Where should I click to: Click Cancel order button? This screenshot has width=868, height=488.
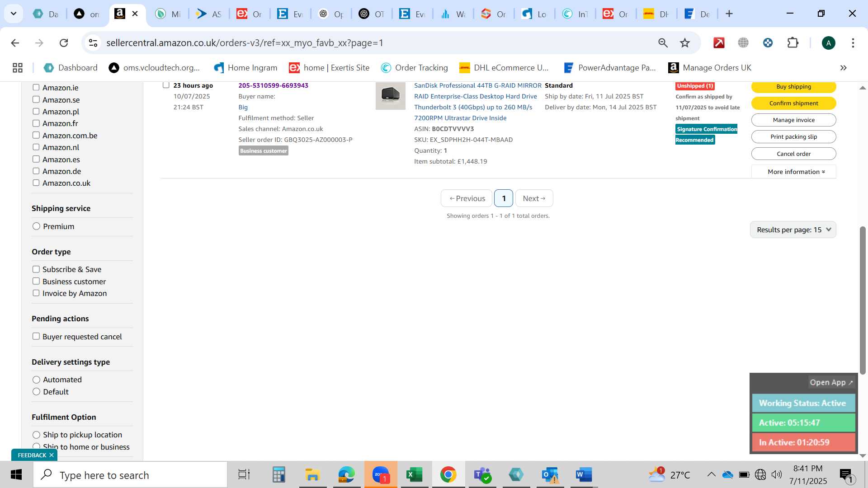click(x=793, y=154)
